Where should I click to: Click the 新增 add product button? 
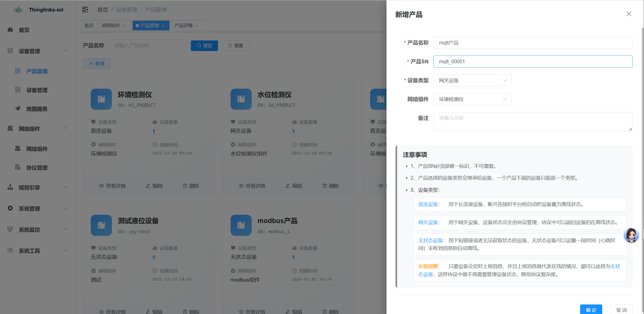click(x=96, y=64)
